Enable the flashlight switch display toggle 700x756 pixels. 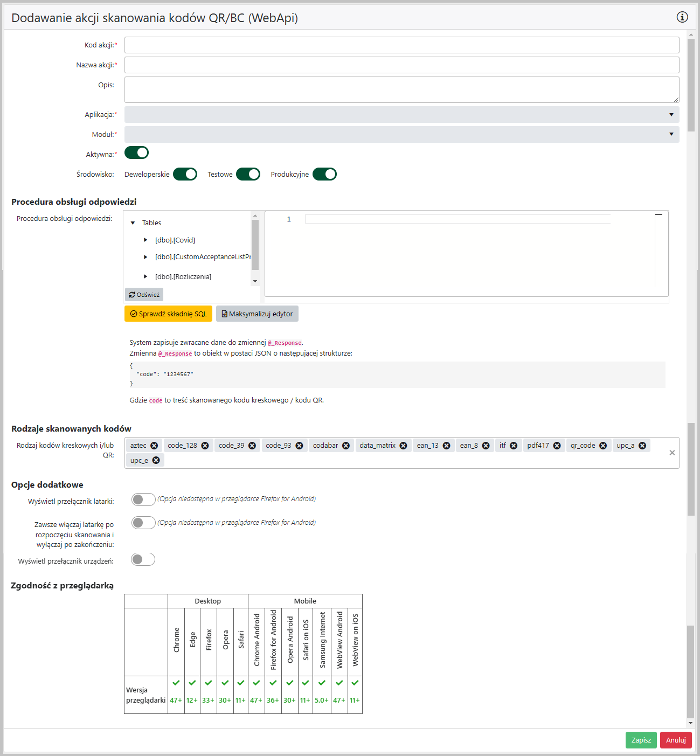click(x=143, y=500)
